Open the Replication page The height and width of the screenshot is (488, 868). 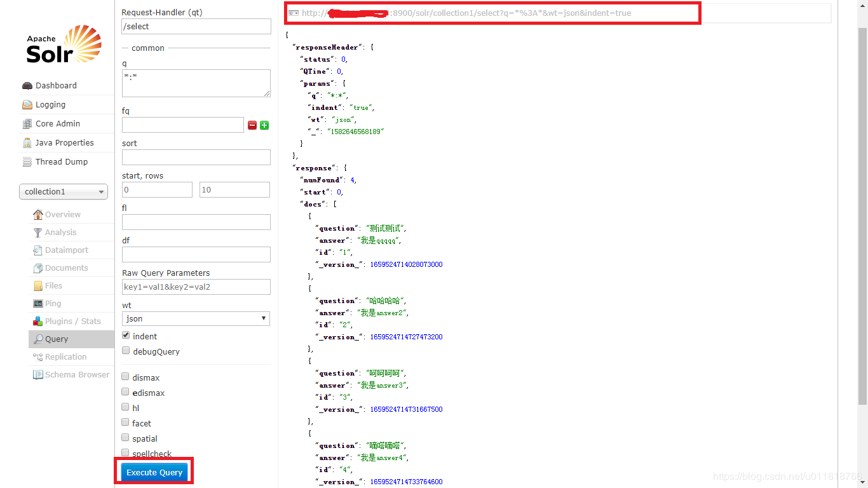65,357
